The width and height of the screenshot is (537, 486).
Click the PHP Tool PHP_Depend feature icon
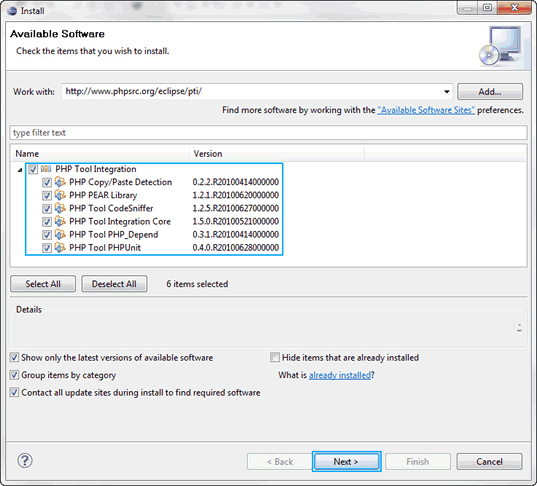point(60,235)
